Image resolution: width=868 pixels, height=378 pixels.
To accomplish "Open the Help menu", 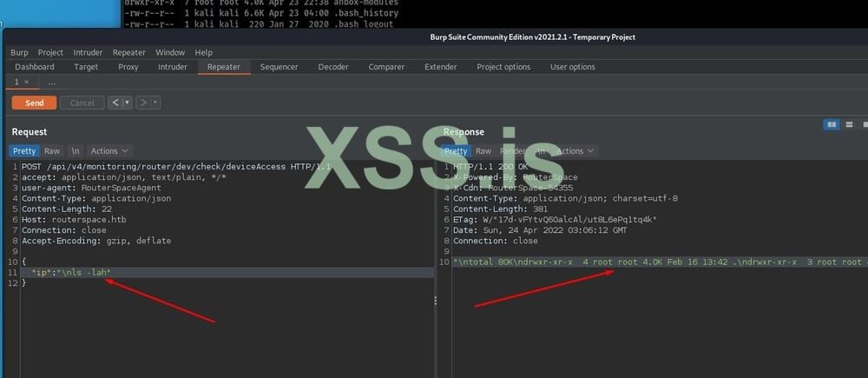I will [203, 53].
